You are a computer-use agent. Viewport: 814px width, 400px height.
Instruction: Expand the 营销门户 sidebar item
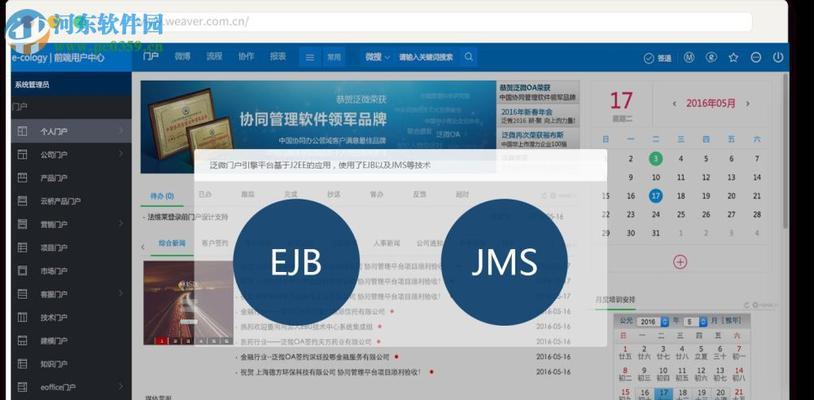[120, 223]
